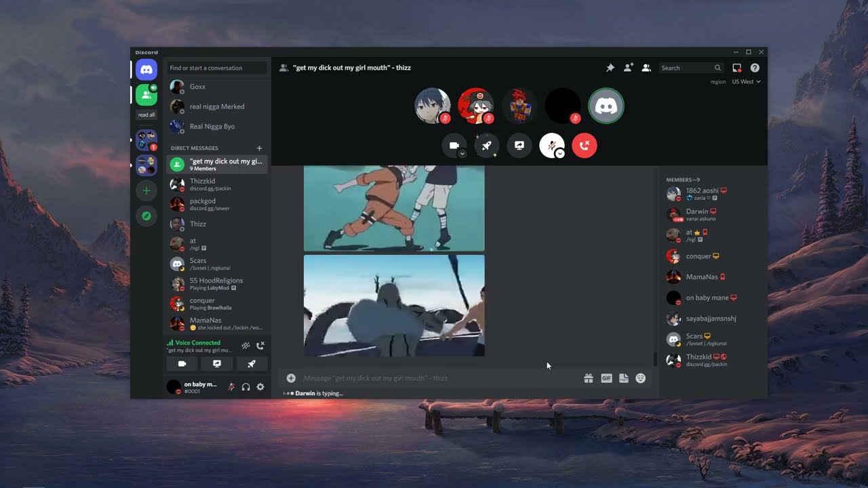Share your screen in call controls
This screenshot has height=488, width=868.
click(x=519, y=146)
